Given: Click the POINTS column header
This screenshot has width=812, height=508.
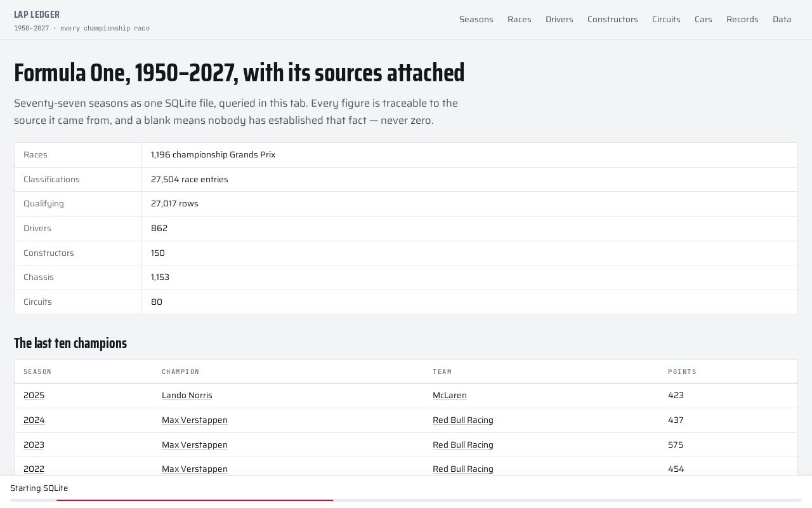Looking at the screenshot, I should tap(682, 371).
